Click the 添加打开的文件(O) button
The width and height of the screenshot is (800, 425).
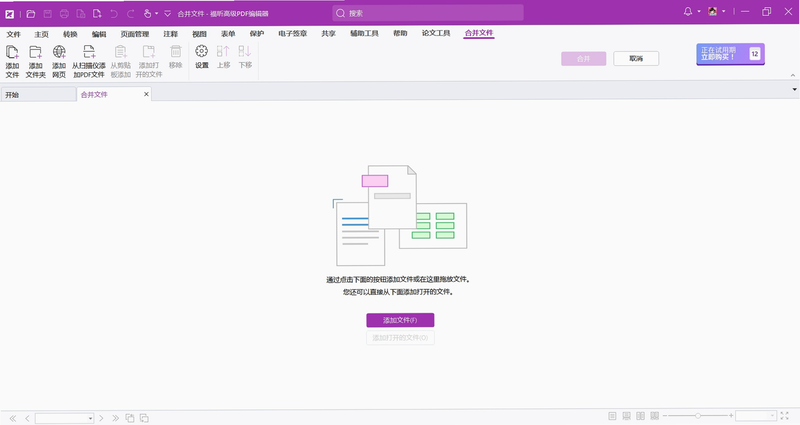(400, 338)
